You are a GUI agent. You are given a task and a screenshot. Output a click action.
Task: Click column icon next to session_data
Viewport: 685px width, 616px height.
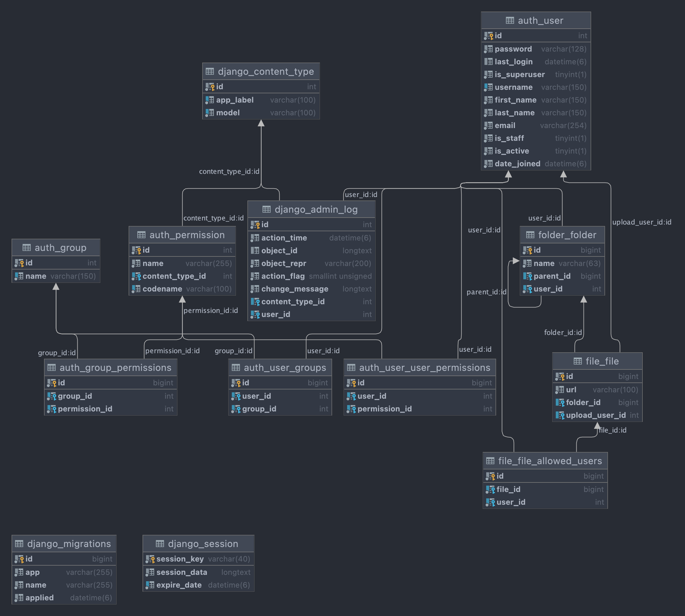(150, 572)
